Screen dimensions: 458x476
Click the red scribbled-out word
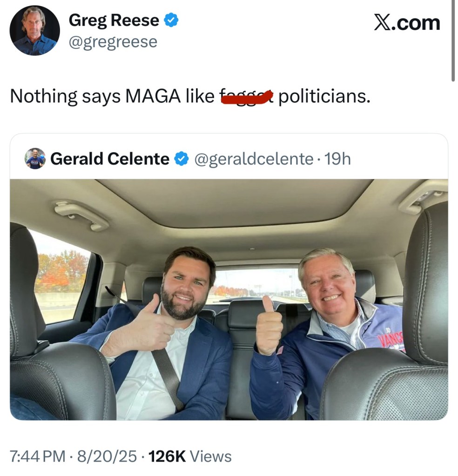[247, 97]
